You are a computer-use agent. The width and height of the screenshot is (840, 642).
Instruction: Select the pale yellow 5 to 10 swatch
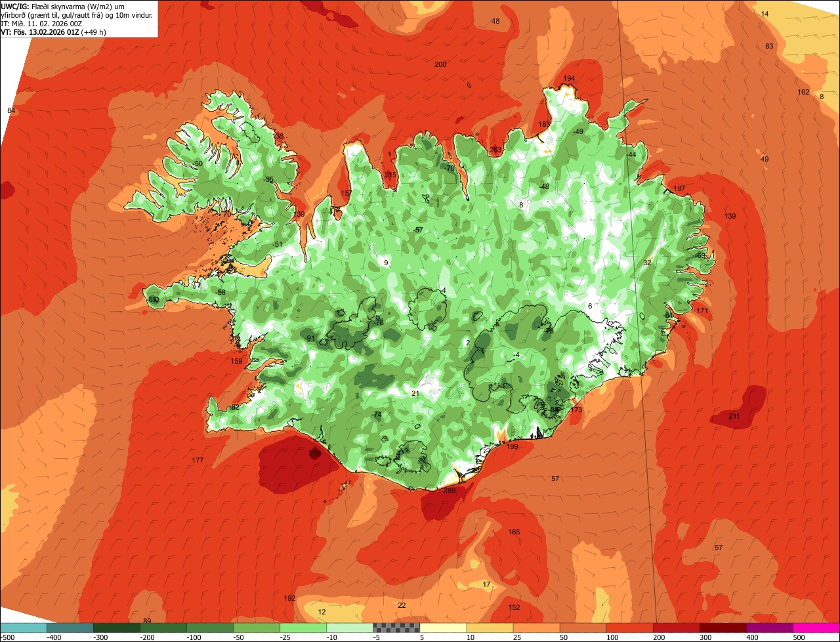tap(443, 628)
